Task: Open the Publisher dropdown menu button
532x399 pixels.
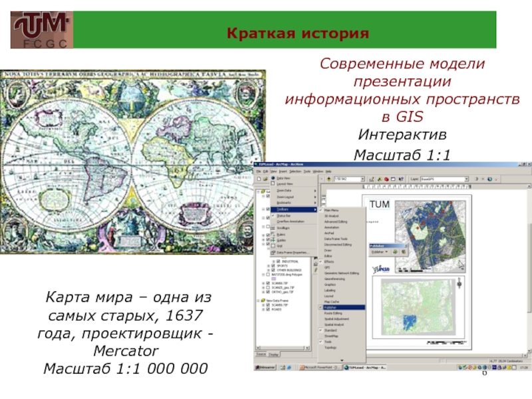Action: pyautogui.click(x=379, y=252)
